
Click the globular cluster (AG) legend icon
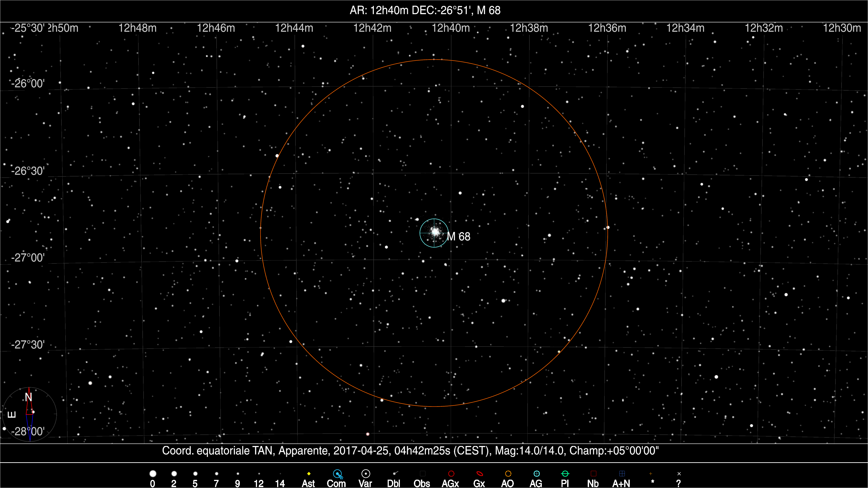(537, 474)
